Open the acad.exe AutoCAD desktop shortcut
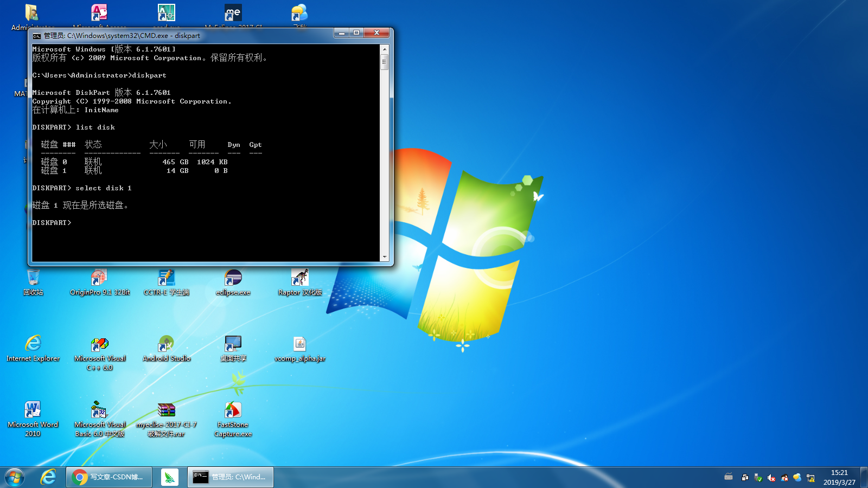This screenshot has width=868, height=488. pos(167,12)
